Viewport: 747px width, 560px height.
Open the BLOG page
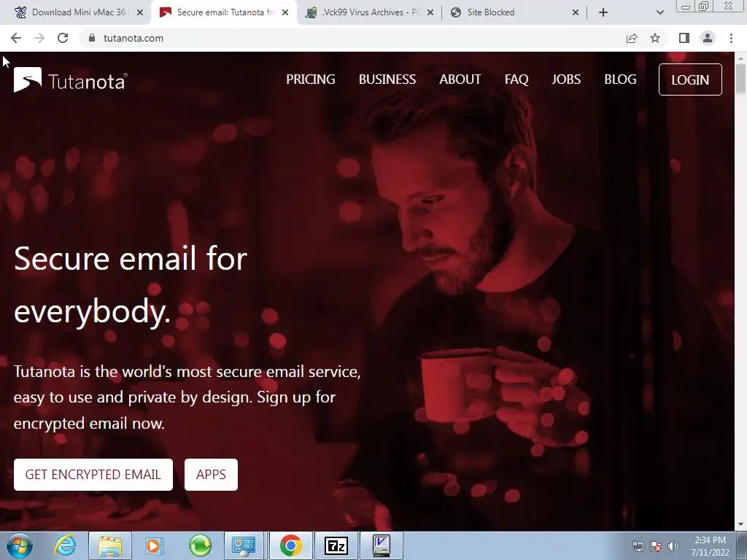point(620,79)
